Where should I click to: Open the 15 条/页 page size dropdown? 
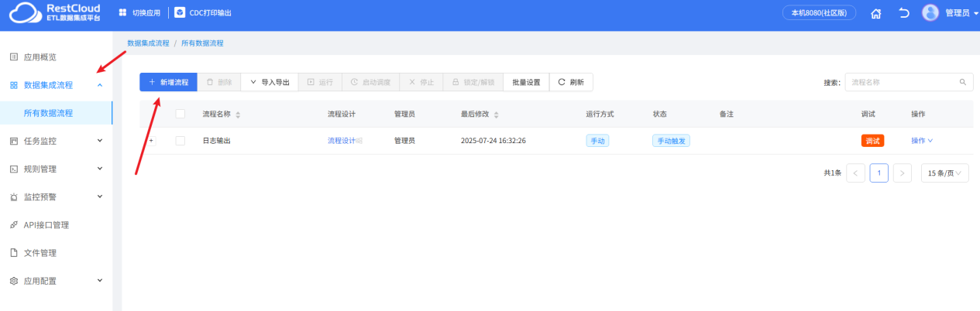(945, 173)
